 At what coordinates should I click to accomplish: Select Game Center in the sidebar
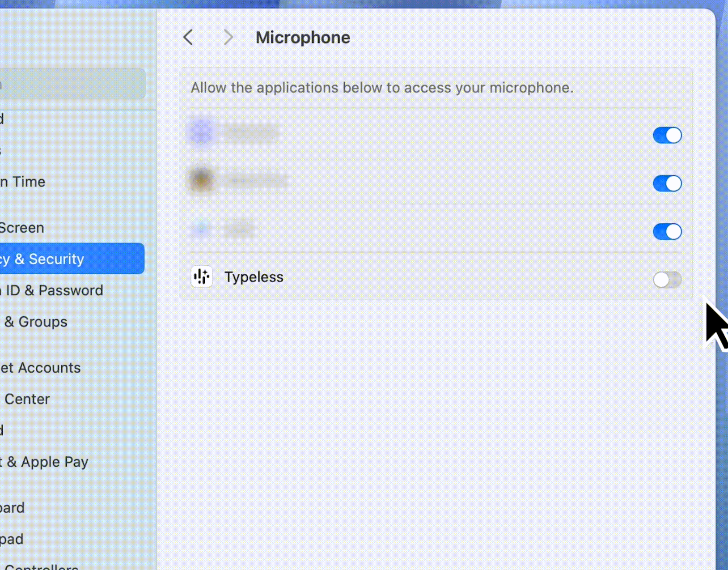point(27,399)
